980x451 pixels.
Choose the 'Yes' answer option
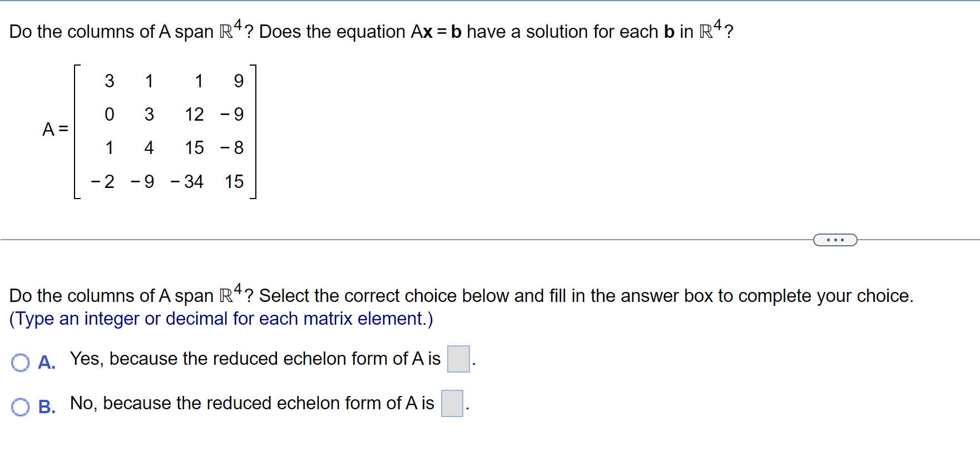(21, 362)
